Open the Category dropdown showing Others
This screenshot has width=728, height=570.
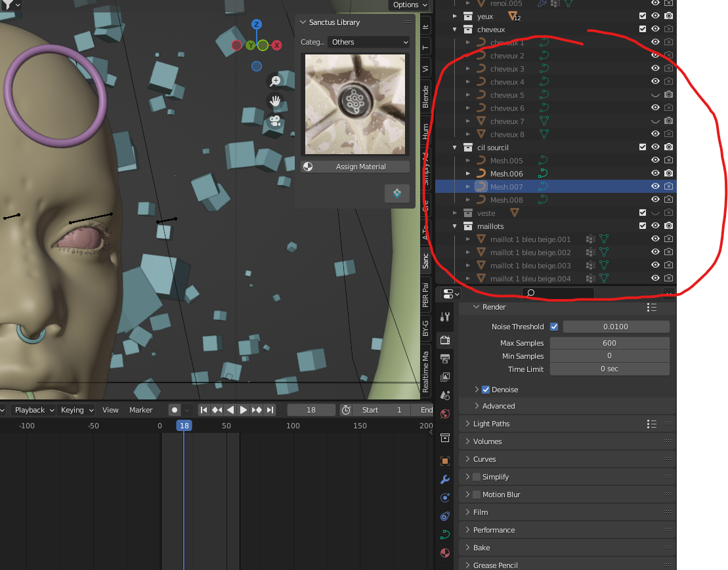(369, 42)
